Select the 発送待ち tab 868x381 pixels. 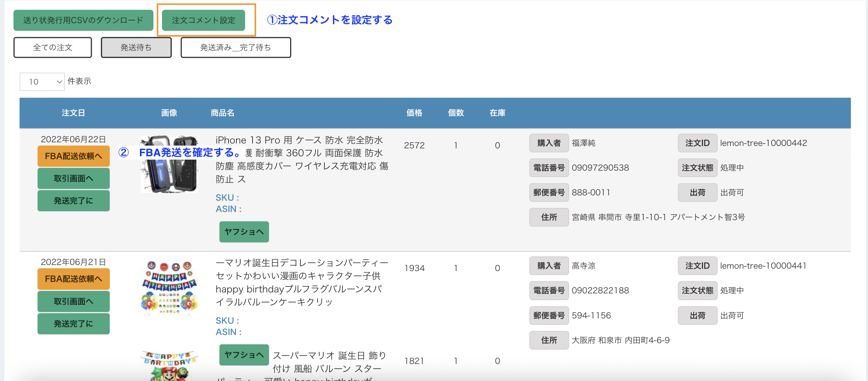[136, 47]
